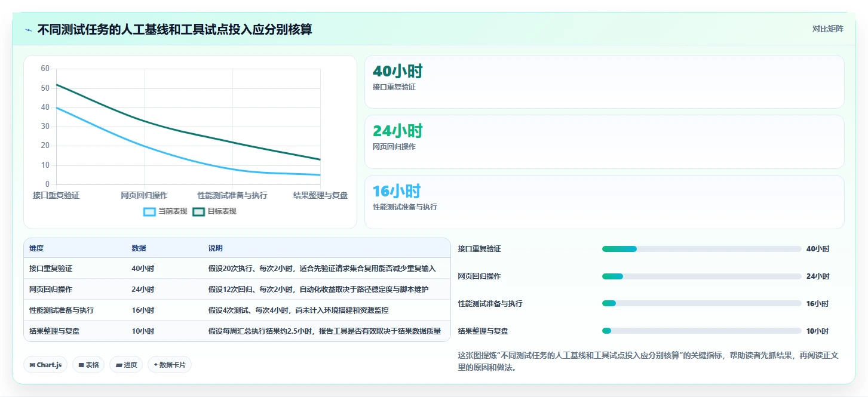Viewport: 868px width, 397px height.
Task: Click the 60 y-axis tick label
Action: [45, 69]
